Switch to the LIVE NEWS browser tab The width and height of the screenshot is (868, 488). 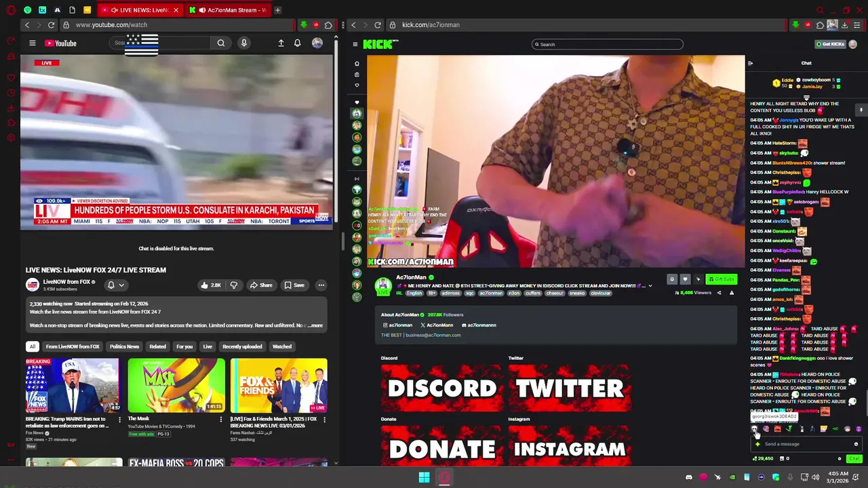click(139, 10)
